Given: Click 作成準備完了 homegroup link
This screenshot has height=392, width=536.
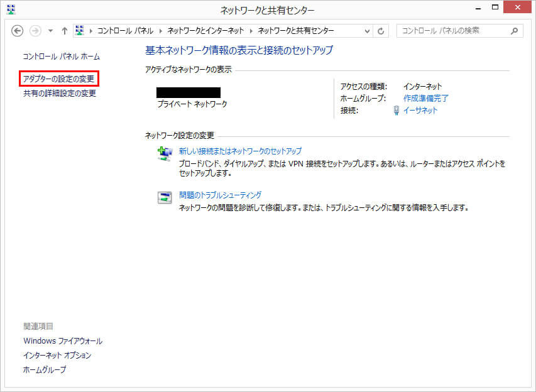Looking at the screenshot, I should pos(425,99).
